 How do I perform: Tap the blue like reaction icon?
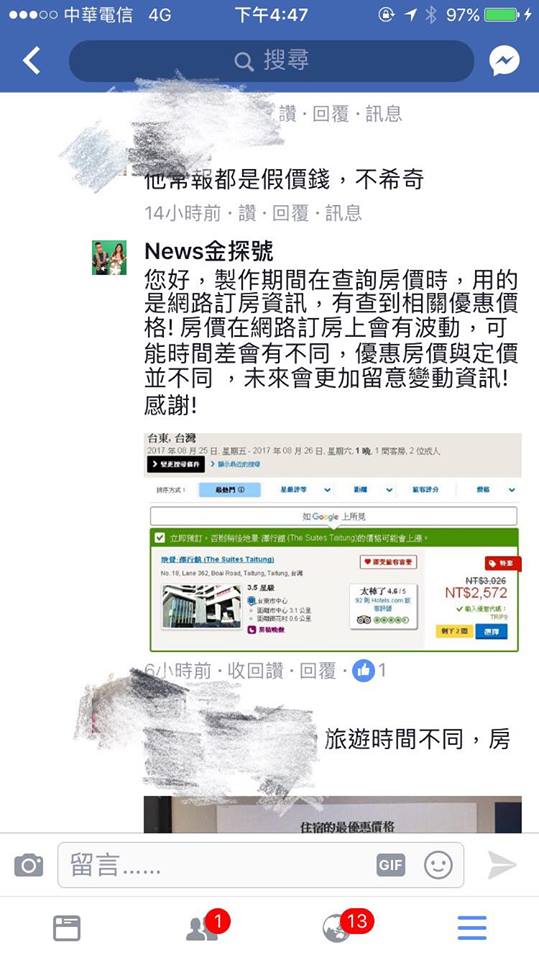[363, 671]
